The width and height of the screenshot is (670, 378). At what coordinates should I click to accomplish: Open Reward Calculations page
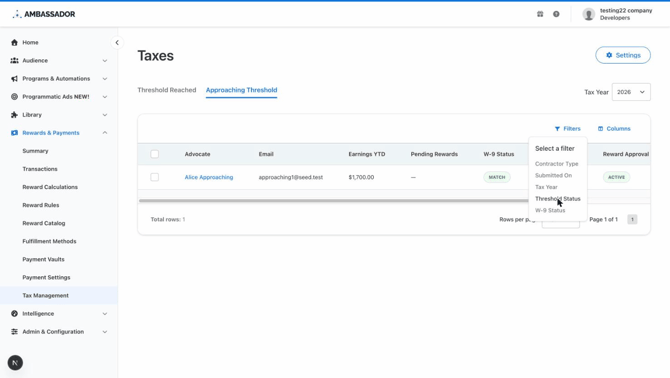[x=50, y=187]
